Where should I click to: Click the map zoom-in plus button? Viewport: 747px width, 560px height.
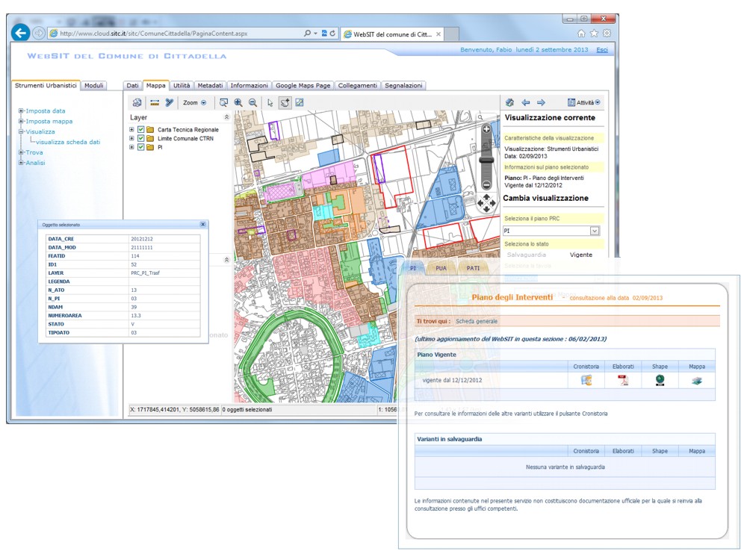tap(486, 129)
